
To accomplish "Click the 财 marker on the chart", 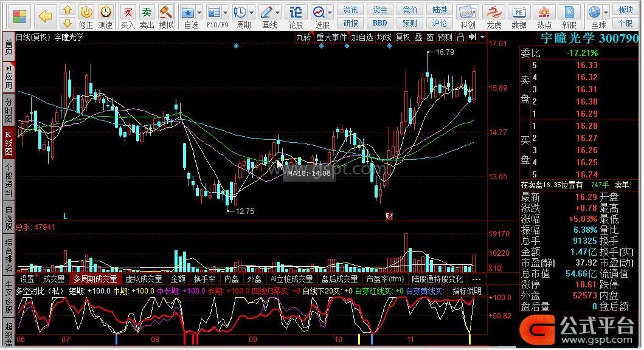I will tap(389, 216).
